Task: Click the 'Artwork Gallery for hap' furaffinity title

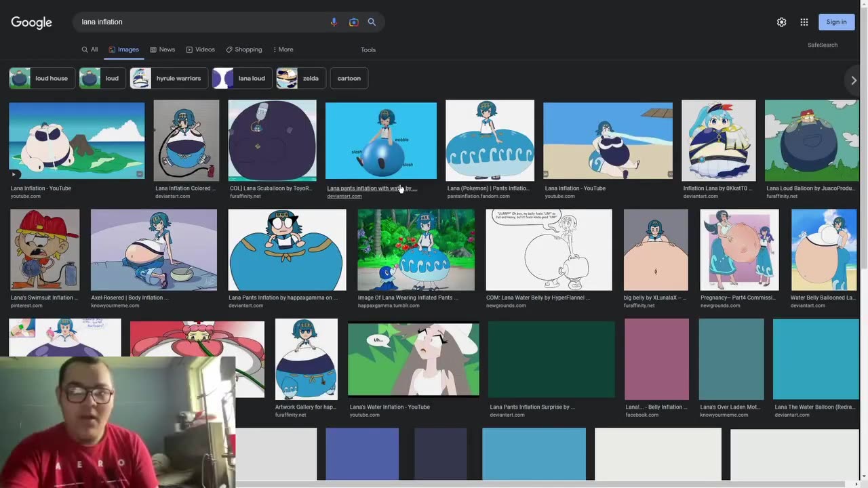Action: pos(306,407)
